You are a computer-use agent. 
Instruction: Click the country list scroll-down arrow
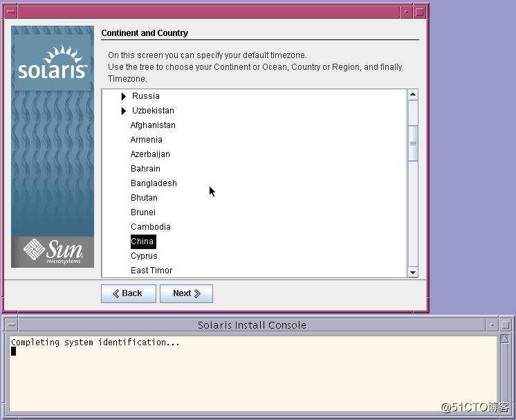pos(413,272)
